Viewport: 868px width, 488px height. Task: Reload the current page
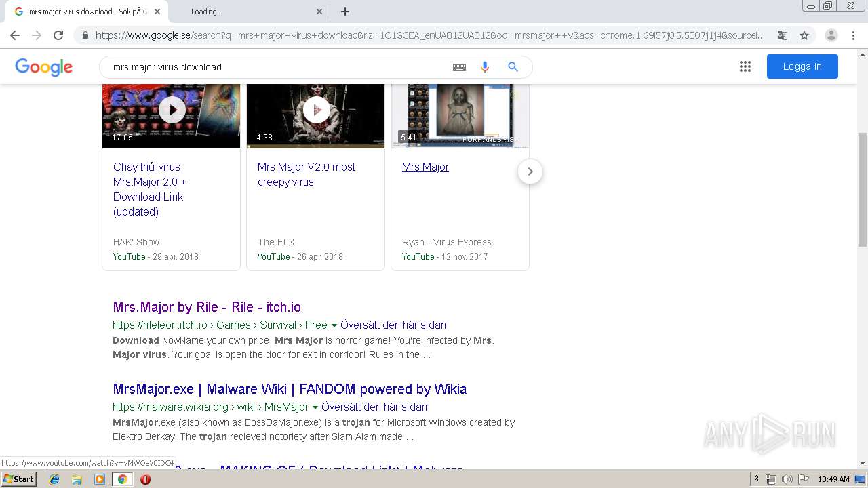[x=58, y=35]
